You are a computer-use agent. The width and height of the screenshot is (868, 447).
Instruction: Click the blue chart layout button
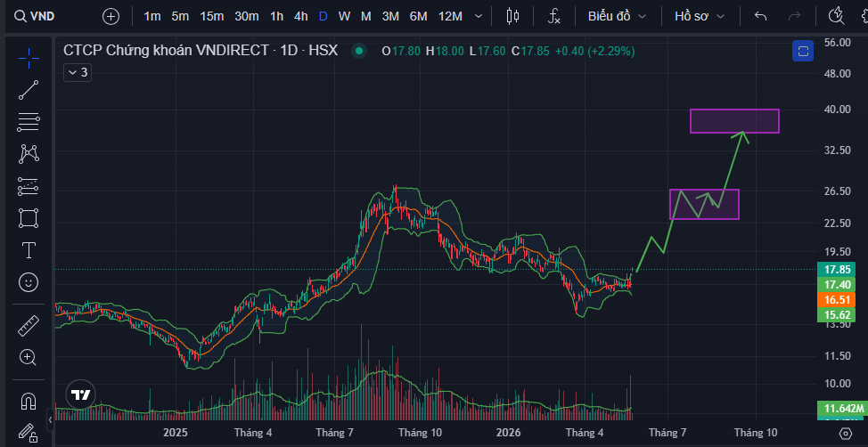pos(803,52)
